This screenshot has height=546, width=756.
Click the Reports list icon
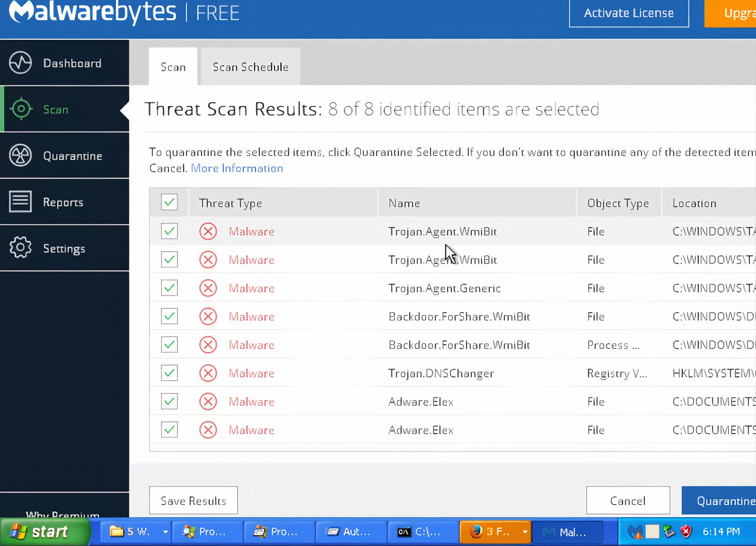click(20, 201)
